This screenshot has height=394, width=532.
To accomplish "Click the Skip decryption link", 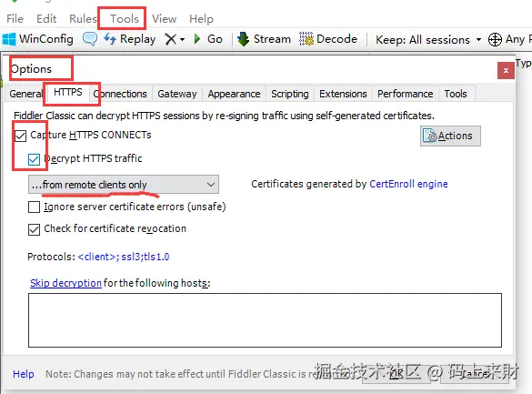I will (65, 283).
